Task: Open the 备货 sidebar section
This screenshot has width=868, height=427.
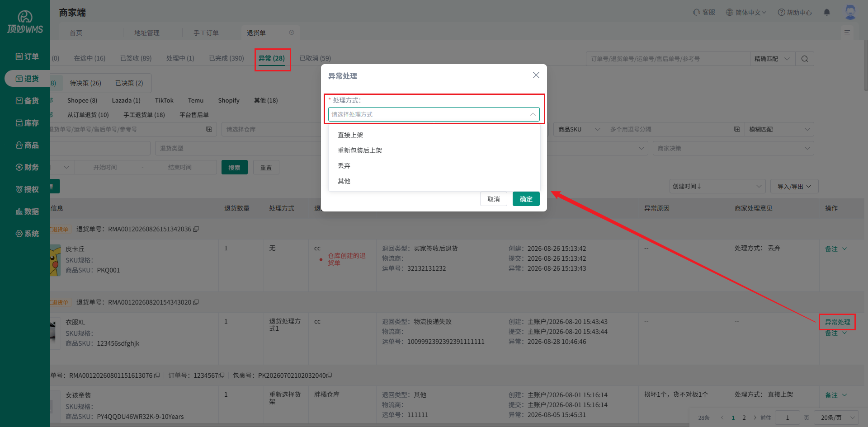Action: 27,101
